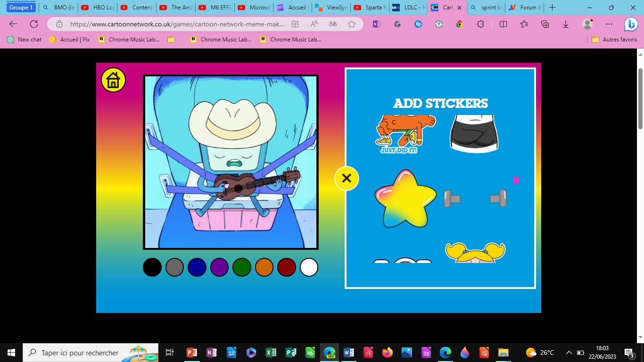644x362 pixels.
Task: Open the browser profile avatar
Action: point(587,24)
